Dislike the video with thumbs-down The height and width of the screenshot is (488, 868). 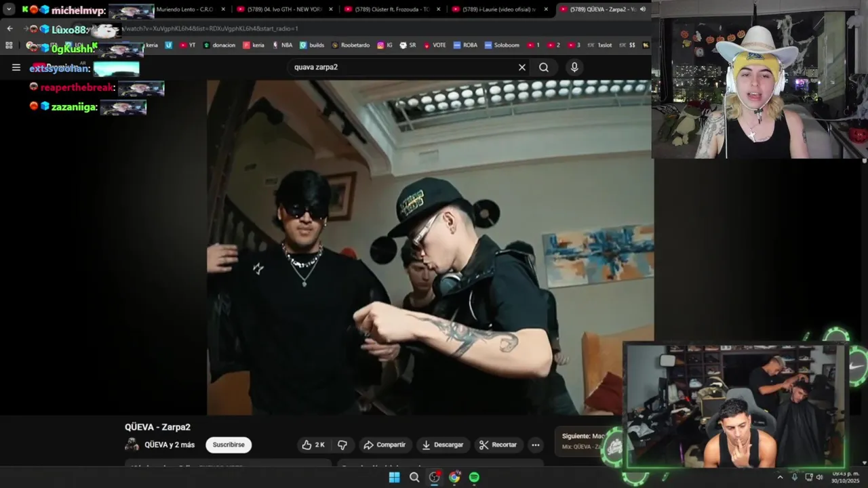click(342, 445)
